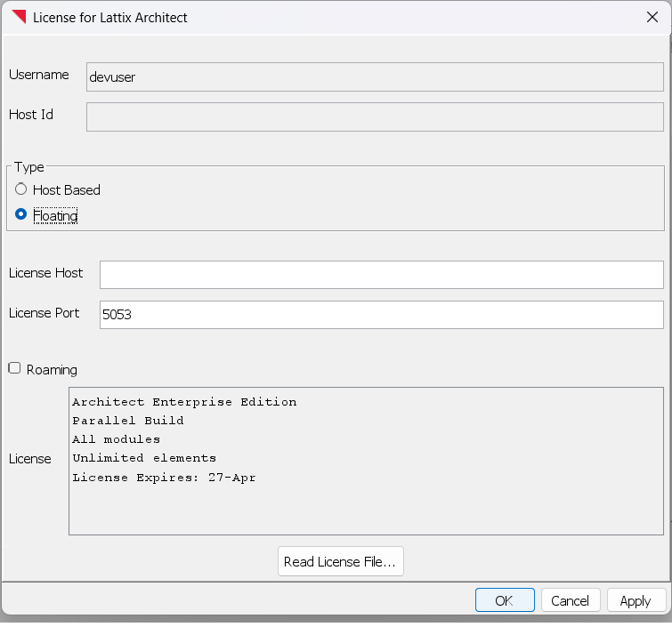This screenshot has height=627, width=672.
Task: Click the empty Host Id field
Action: pos(375,117)
